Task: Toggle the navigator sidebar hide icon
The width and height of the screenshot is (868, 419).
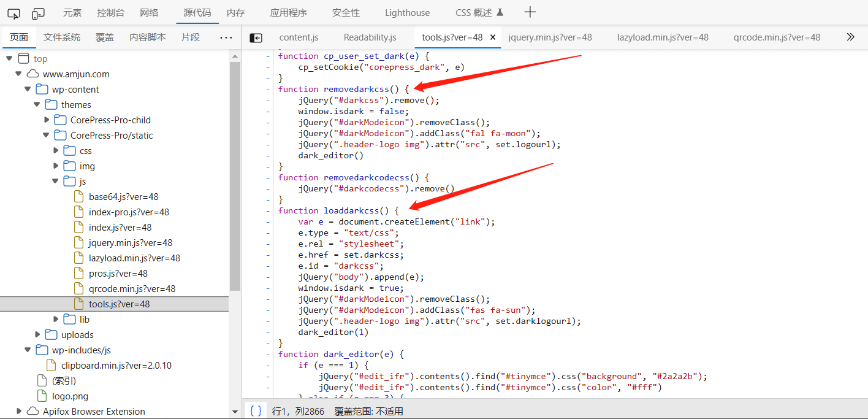Action: (256, 37)
